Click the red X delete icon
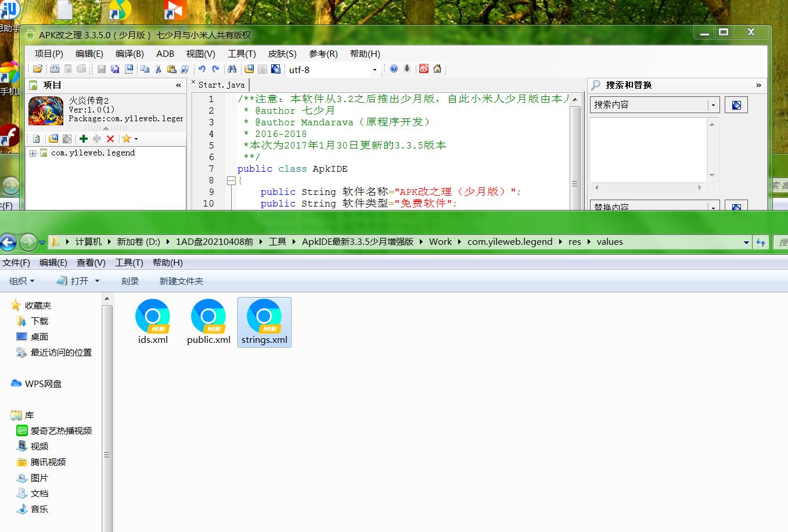 pyautogui.click(x=110, y=139)
